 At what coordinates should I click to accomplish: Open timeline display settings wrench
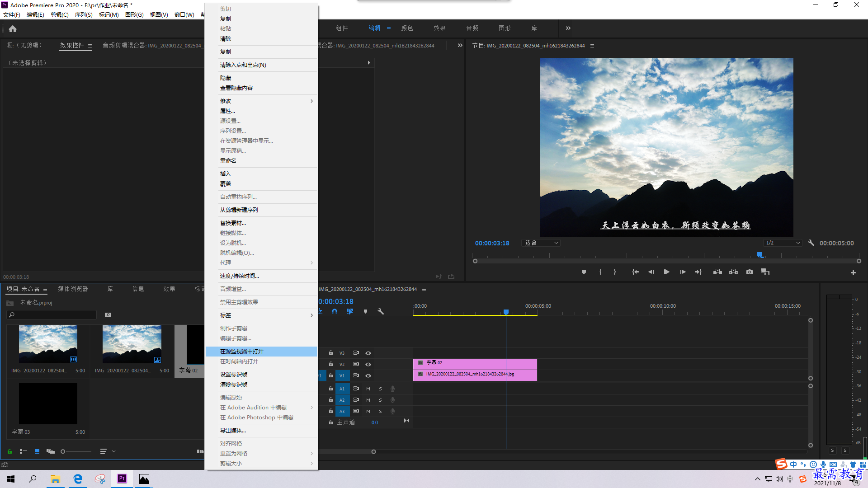(381, 311)
